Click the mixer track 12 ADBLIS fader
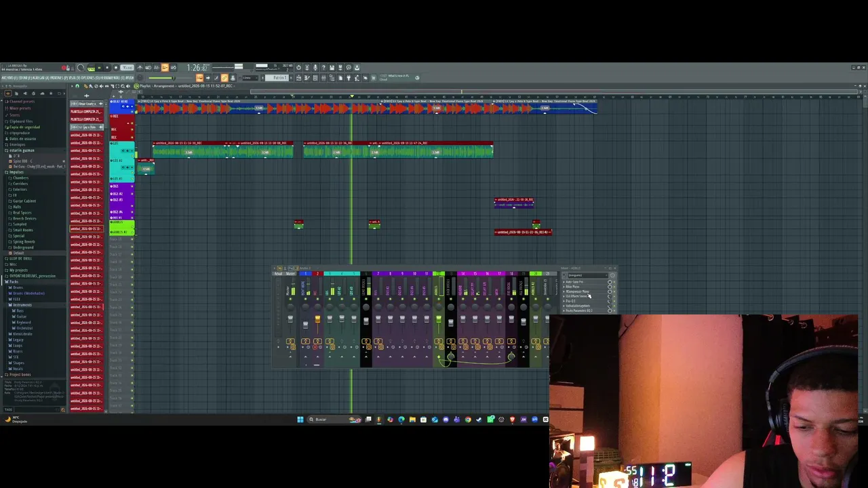Viewport: 868px width, 488px height. point(439,319)
